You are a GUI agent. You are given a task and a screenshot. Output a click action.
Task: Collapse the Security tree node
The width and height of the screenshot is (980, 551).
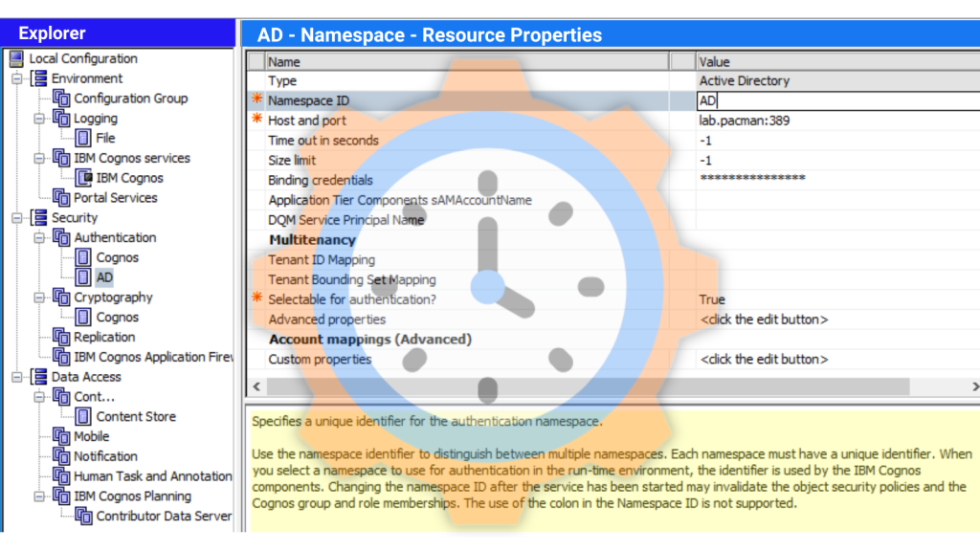pos(17,218)
